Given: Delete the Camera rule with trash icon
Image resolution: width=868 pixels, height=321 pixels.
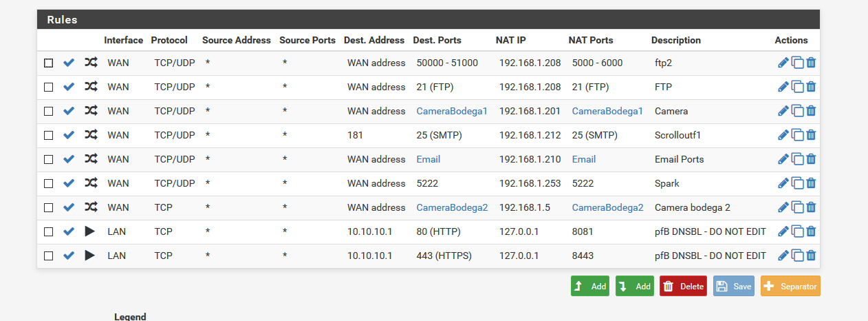Looking at the screenshot, I should click(x=811, y=111).
